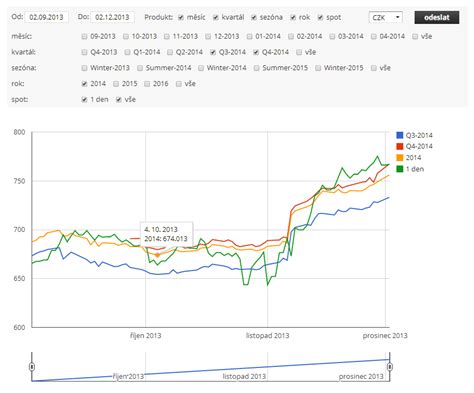Click the 'říjen 2013' chart axis label

(x=146, y=336)
